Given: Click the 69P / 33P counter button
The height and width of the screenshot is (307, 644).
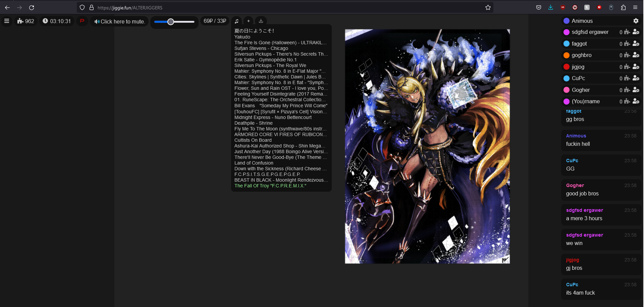Looking at the screenshot, I should pos(215,21).
